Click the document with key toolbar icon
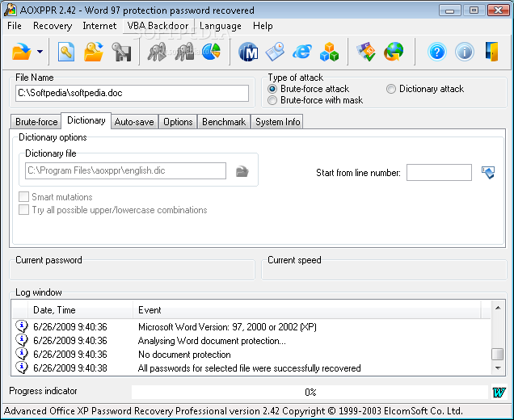514x420 pixels. point(66,52)
